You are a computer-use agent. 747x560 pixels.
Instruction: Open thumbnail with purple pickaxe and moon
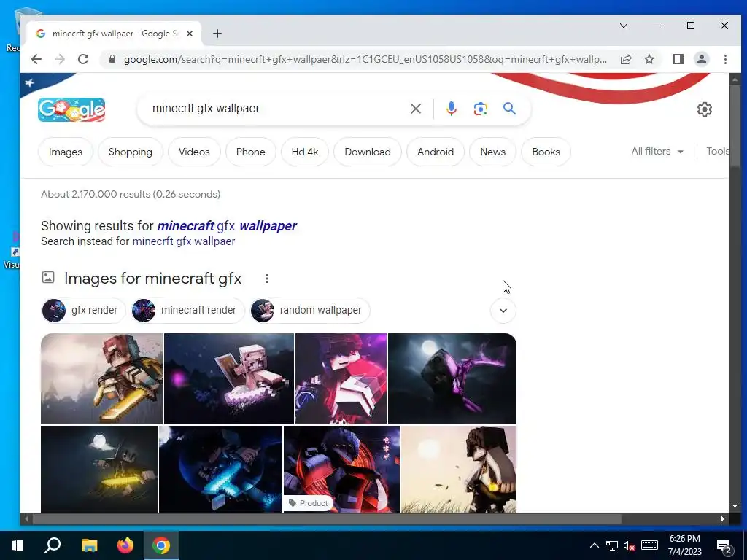pos(452,378)
